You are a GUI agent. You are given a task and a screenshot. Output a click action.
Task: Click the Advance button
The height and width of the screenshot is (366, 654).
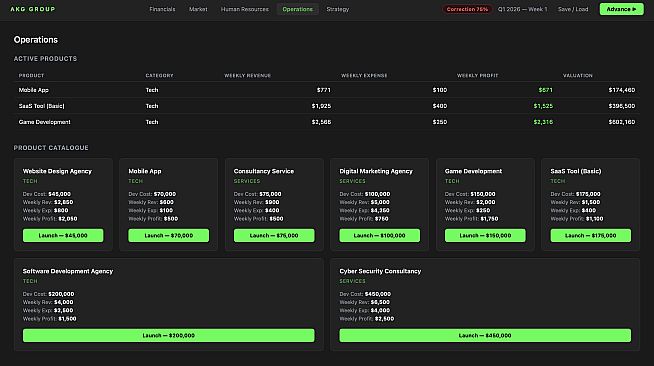point(621,9)
